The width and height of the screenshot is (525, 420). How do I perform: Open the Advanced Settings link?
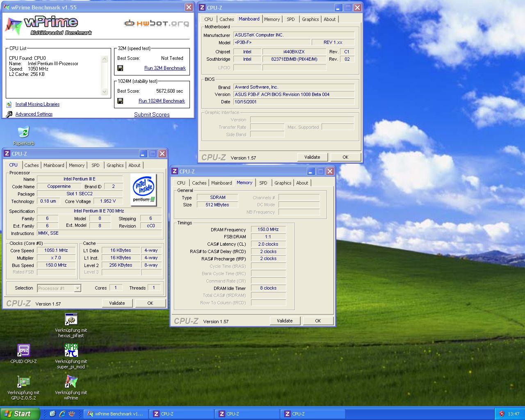34,114
